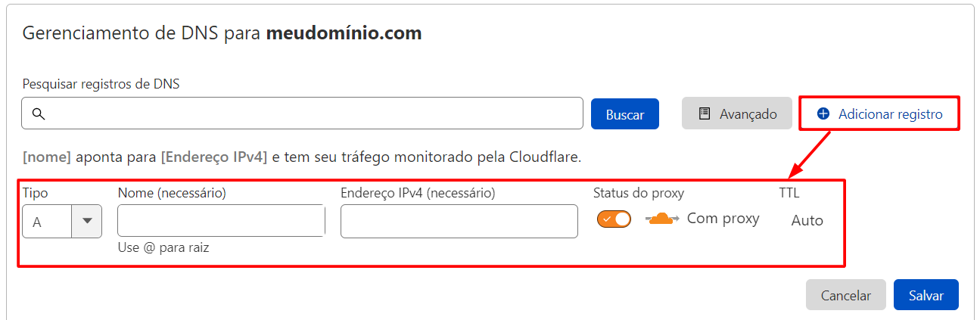Screen dimensions: 980x320
Task: Click the Adicionar registro button
Action: coord(880,113)
